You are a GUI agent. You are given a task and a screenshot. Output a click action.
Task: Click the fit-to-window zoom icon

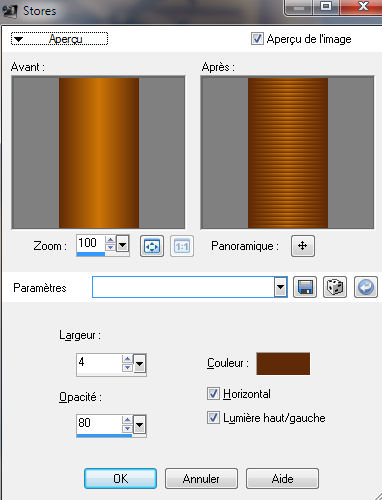click(x=152, y=246)
